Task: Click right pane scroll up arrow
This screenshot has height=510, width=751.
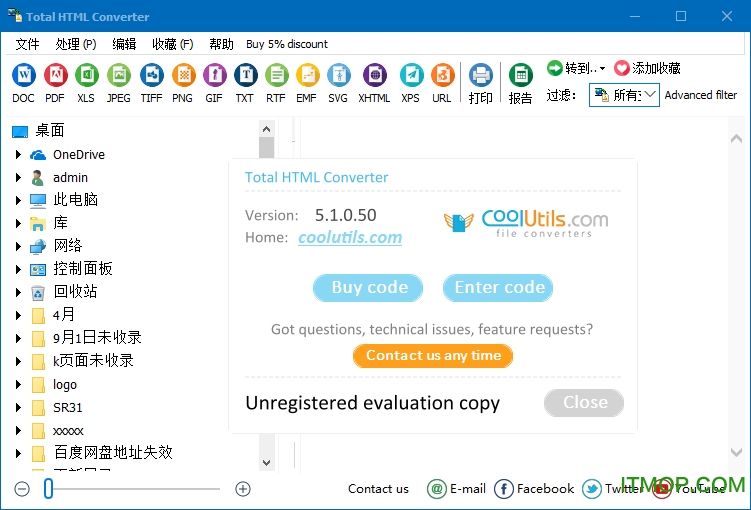Action: [736, 139]
